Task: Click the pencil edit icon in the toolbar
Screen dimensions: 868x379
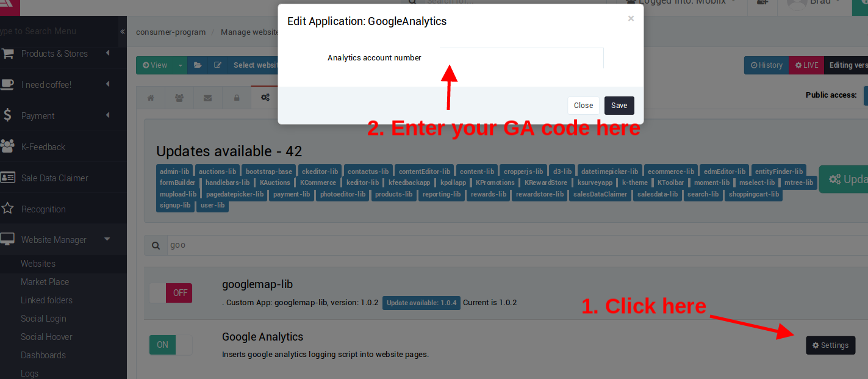Action: coord(218,65)
